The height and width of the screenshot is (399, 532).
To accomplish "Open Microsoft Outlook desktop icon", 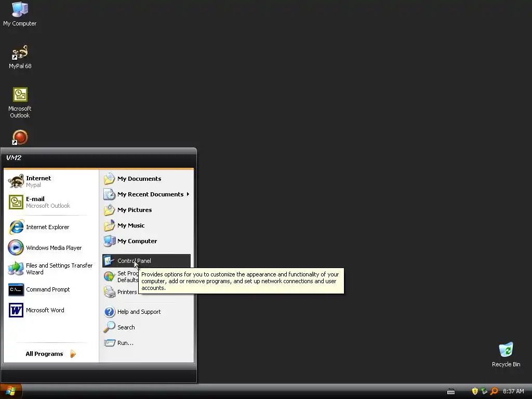I will coord(20,95).
